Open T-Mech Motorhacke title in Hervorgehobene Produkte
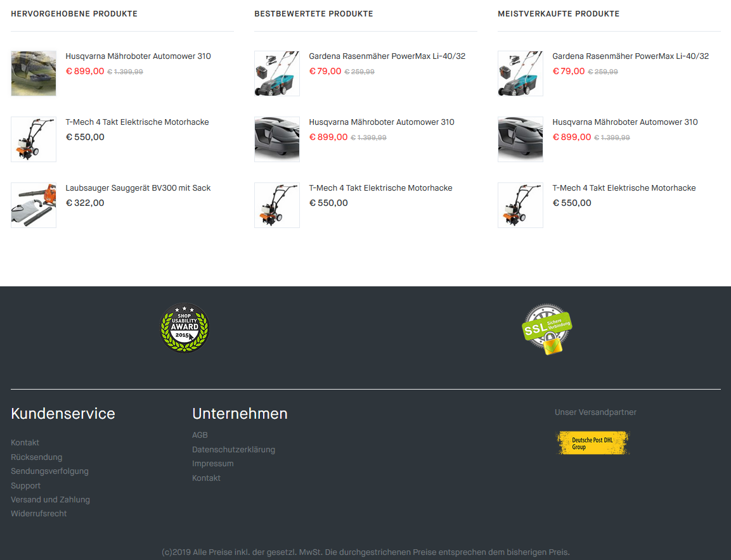The image size is (731, 560). coord(137,122)
